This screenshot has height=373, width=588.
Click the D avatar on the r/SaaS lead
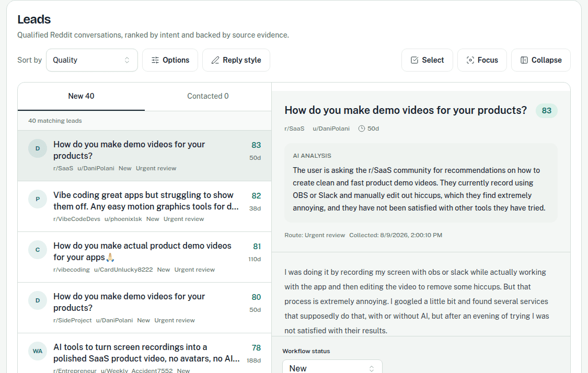point(38,148)
